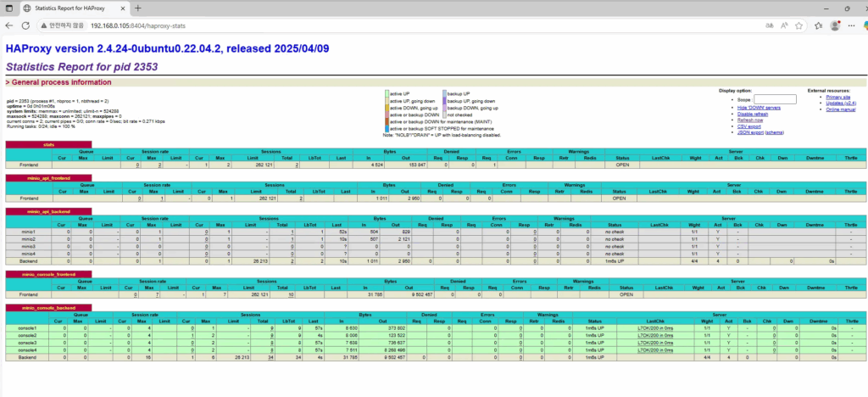868x397 pixels.
Task: Open the Updates (v2.4) link
Action: point(841,103)
